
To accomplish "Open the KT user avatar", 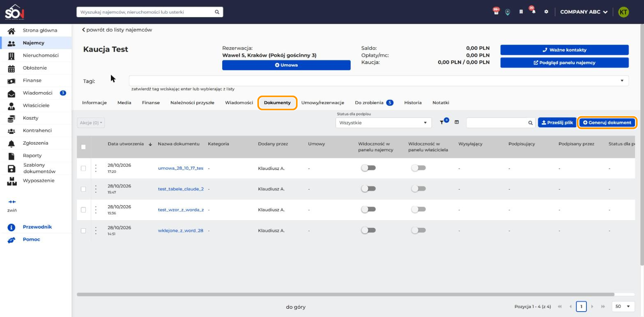I will (623, 12).
